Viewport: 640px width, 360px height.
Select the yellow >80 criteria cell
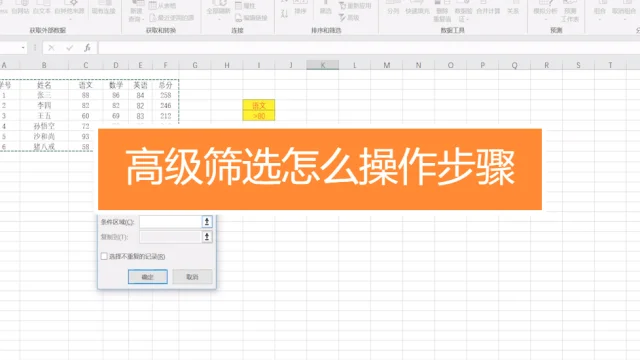[259, 116]
